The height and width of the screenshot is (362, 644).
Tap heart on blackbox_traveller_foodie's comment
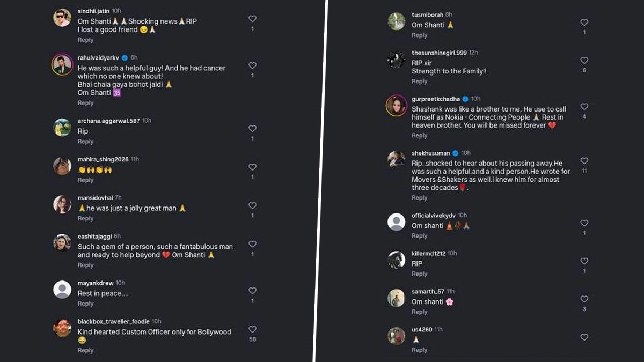click(252, 329)
